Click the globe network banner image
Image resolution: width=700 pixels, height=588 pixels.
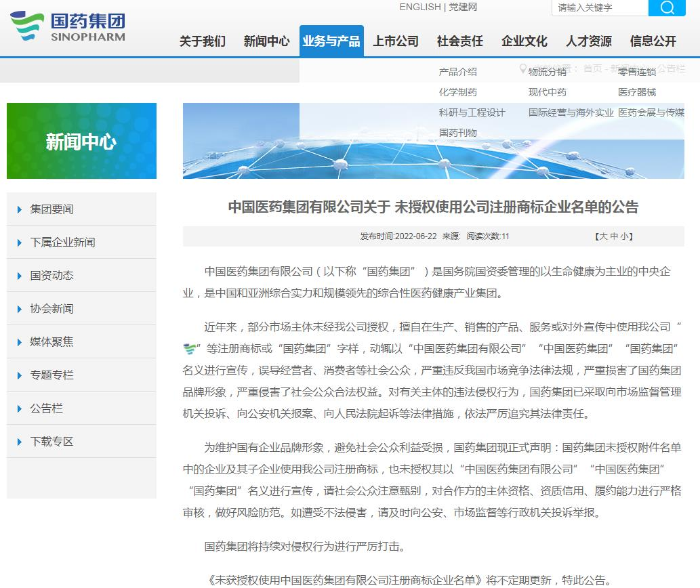coord(434,141)
